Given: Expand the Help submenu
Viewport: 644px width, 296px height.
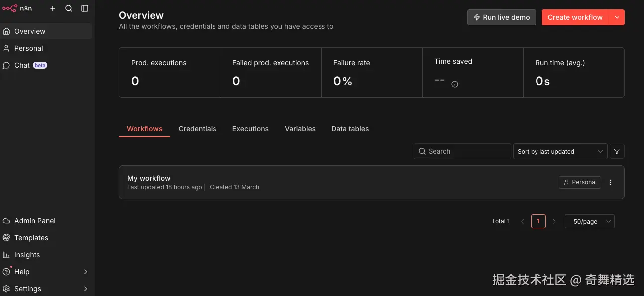Looking at the screenshot, I should (x=85, y=272).
